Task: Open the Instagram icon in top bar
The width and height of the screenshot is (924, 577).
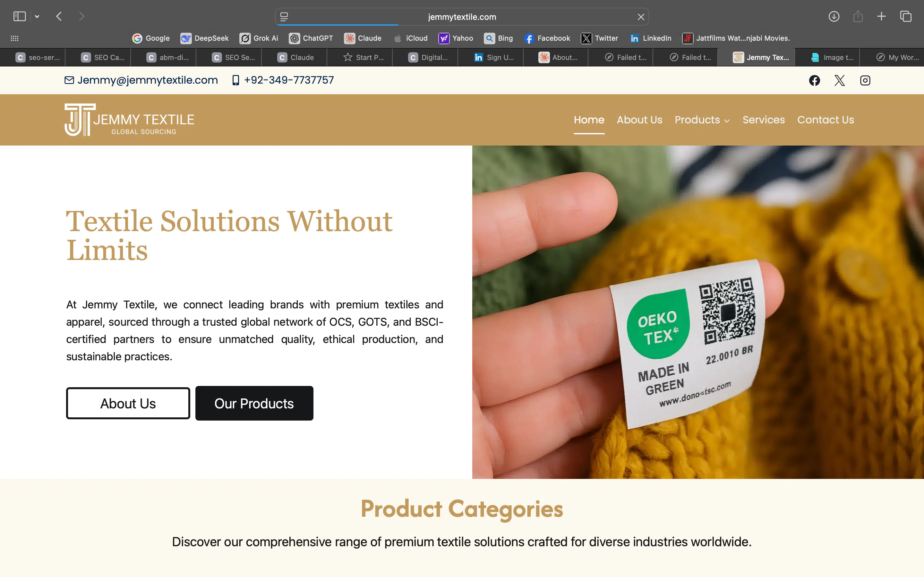Action: click(865, 80)
